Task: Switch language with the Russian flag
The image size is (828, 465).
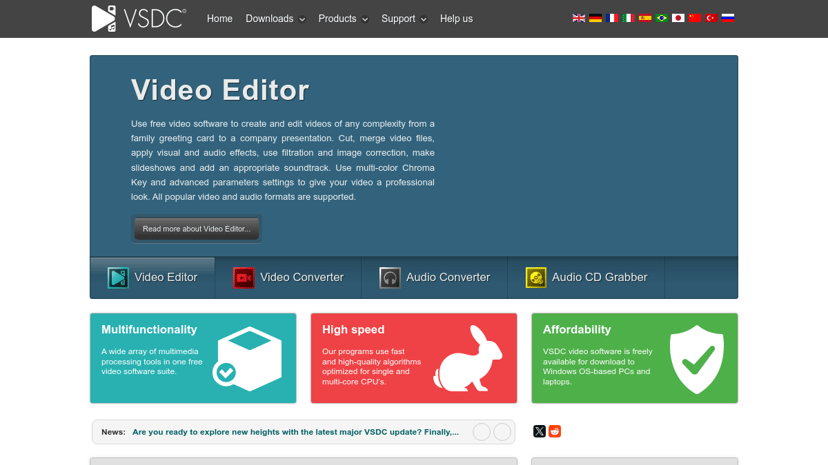Action: click(728, 18)
